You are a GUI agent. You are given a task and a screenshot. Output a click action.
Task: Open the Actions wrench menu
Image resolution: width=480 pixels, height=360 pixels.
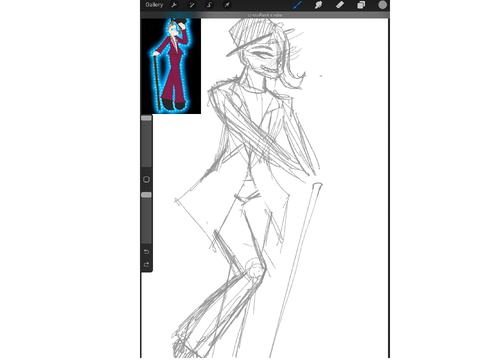click(174, 5)
